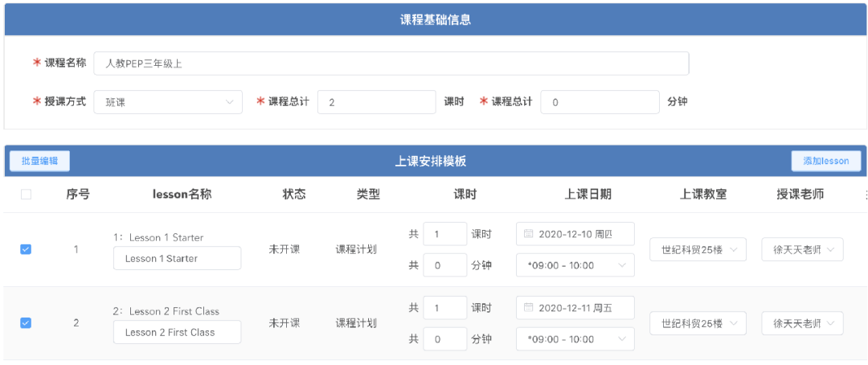868x365 pixels.
Task: Click the Lesson 2 First Class name input
Action: (x=177, y=332)
